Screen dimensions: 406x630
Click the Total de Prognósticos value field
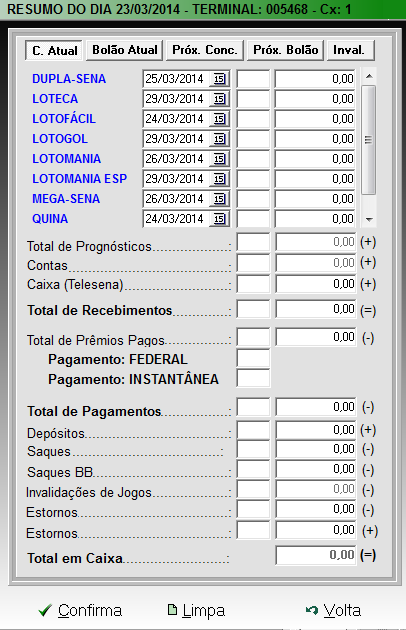tap(316, 242)
